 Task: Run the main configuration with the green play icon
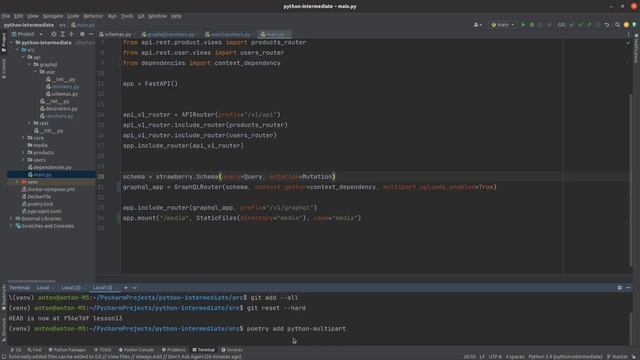point(523,25)
